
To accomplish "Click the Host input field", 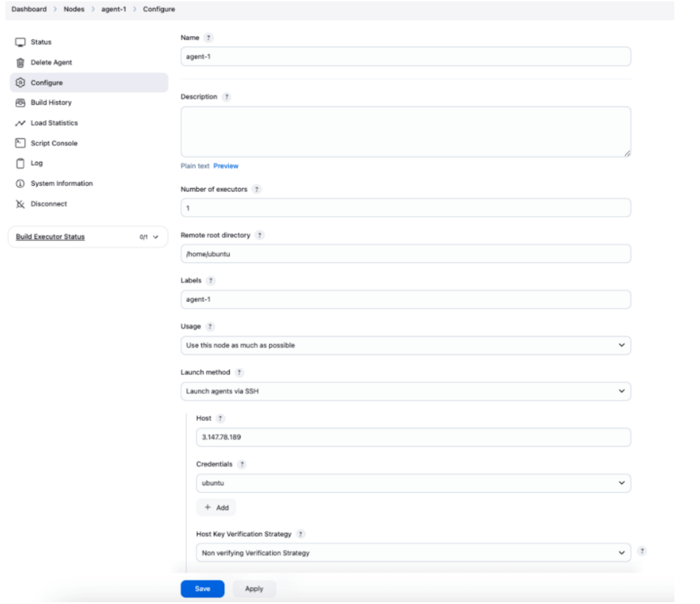I will [x=414, y=437].
